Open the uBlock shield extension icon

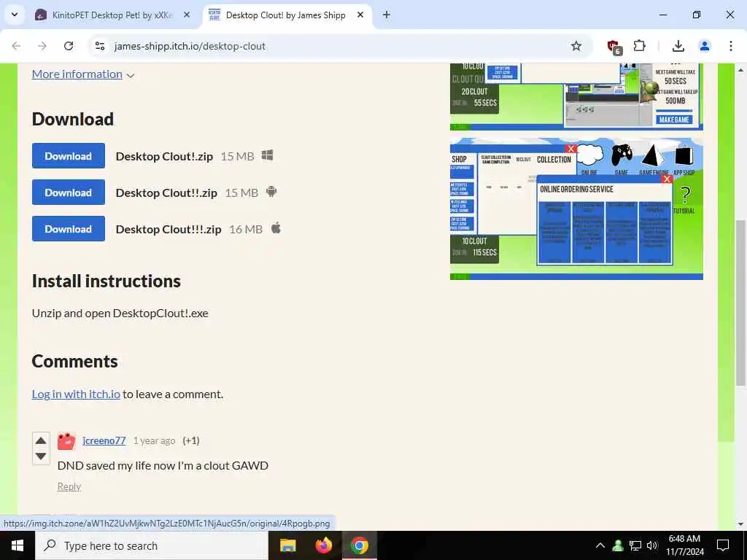614,47
